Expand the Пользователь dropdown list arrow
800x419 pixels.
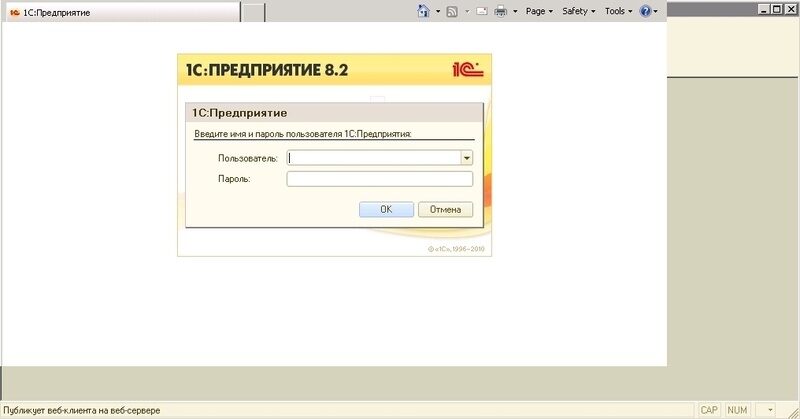[x=466, y=158]
